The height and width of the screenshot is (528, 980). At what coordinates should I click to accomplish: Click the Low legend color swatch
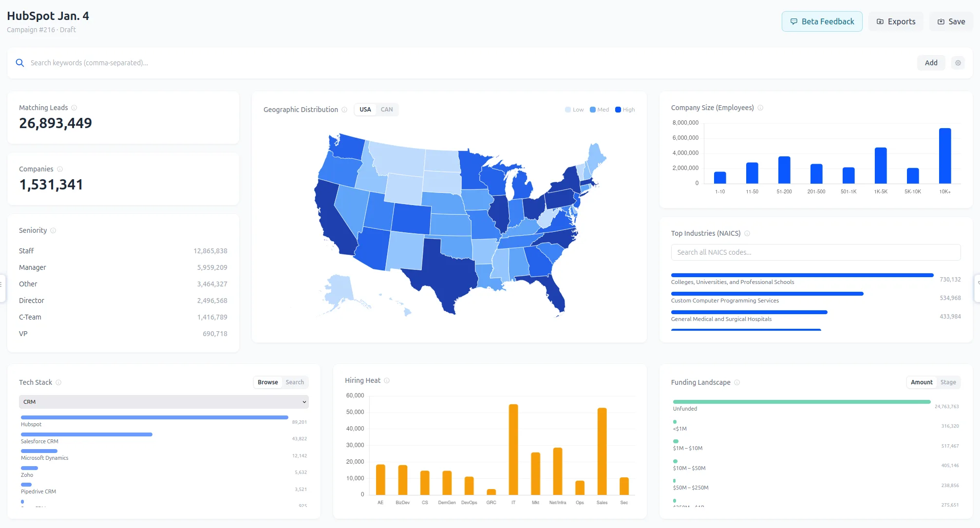point(568,110)
